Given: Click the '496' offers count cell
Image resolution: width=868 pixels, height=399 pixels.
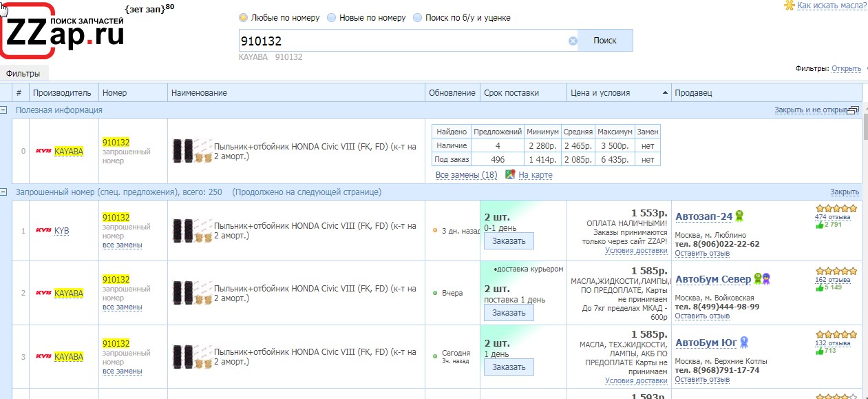Looking at the screenshot, I should [498, 159].
